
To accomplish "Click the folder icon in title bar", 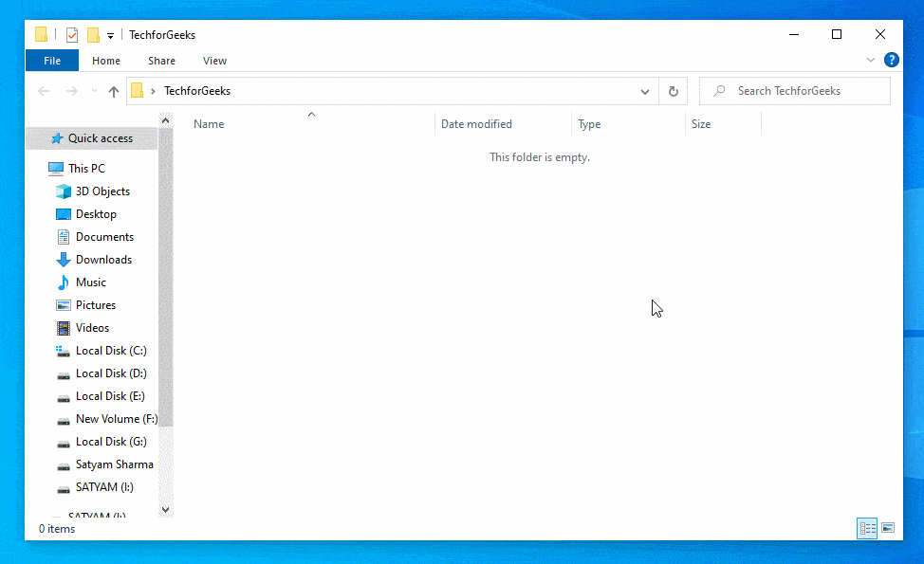I will pyautogui.click(x=41, y=35).
